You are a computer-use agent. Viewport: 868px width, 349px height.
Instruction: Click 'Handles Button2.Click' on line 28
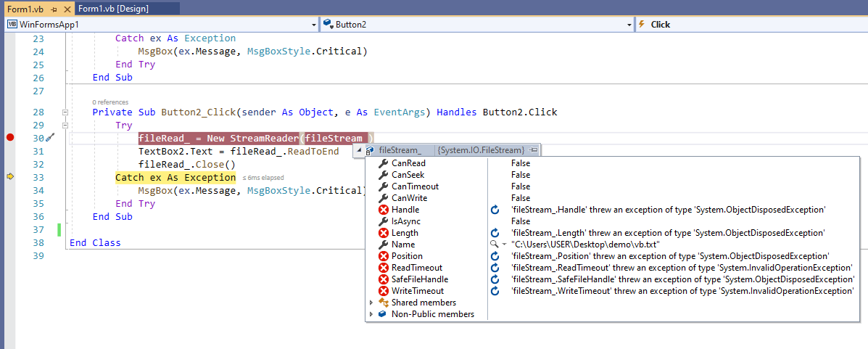tap(497, 112)
